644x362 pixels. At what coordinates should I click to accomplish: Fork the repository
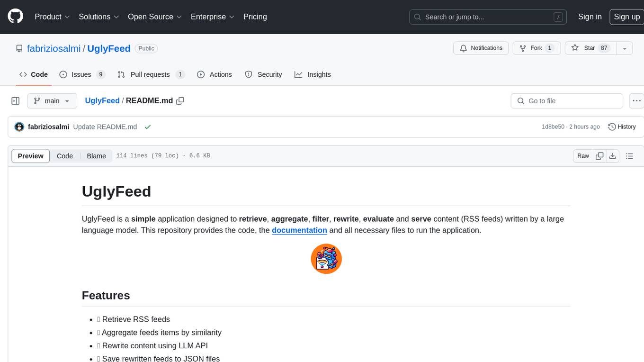(x=537, y=48)
